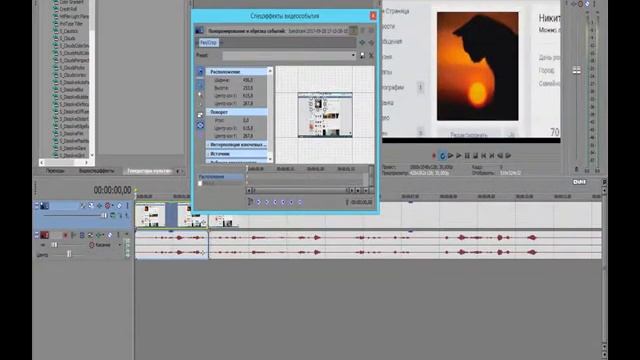Click the first keyframe navigation button
The image size is (640, 360).
click(x=258, y=202)
